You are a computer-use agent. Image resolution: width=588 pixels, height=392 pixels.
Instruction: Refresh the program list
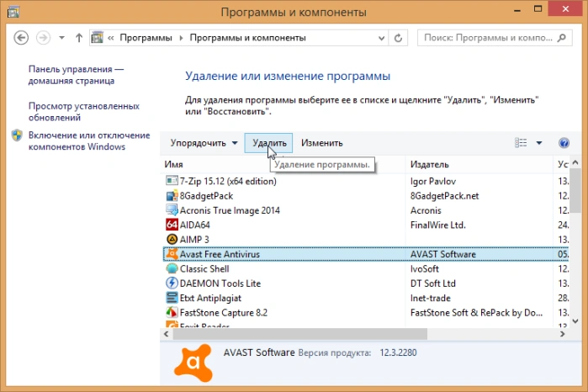(398, 38)
